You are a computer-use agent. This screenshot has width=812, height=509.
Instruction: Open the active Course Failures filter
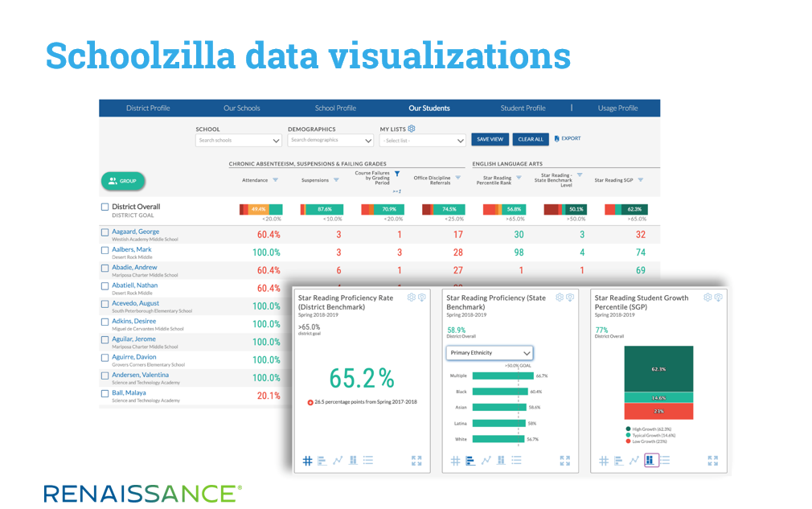point(397,174)
